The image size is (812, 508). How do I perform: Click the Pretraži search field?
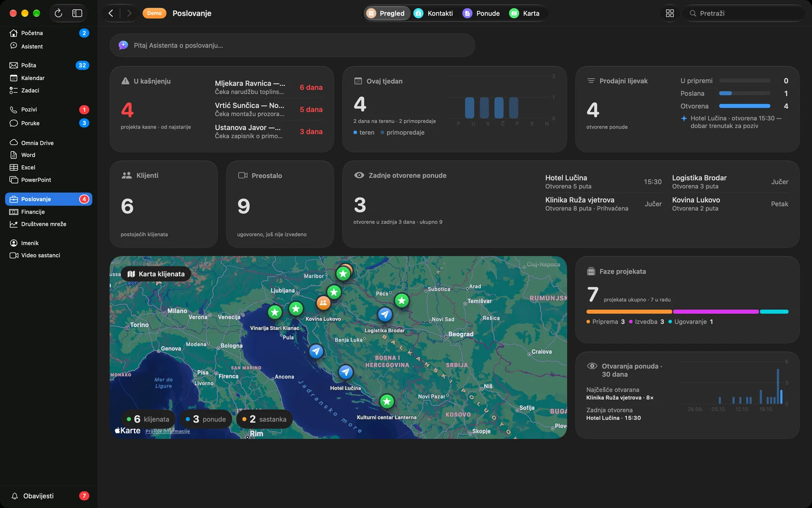(x=744, y=13)
